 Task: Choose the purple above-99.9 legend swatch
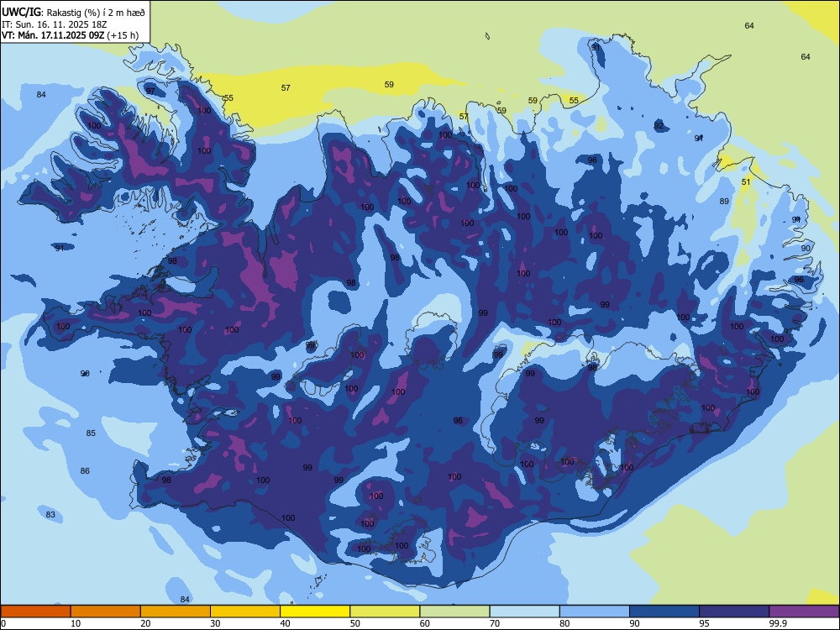click(804, 612)
